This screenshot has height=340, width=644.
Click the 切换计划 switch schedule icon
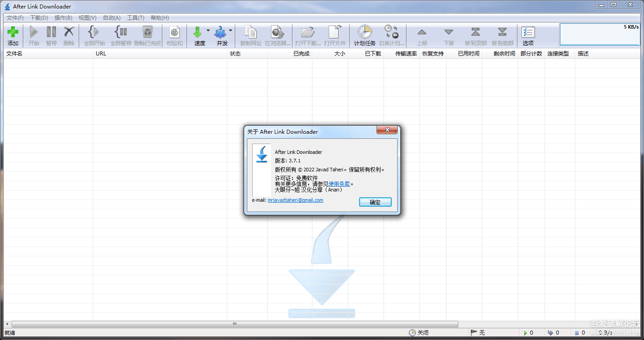point(391,32)
